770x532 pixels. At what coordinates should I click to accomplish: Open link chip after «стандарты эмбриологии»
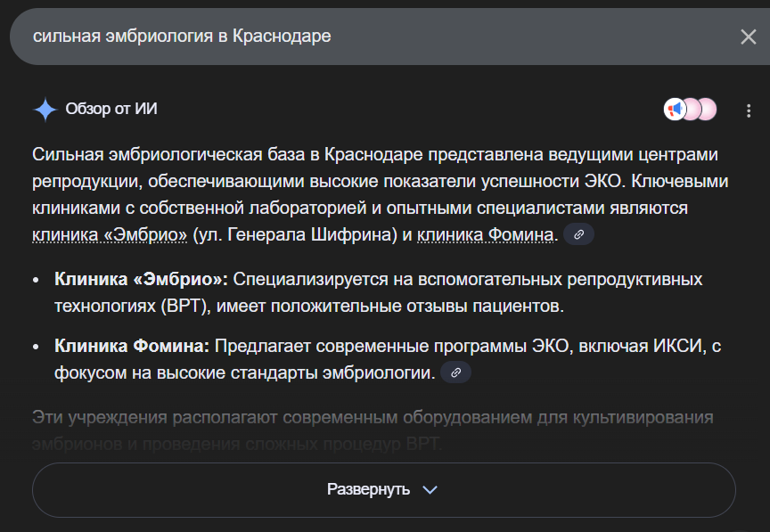click(455, 372)
